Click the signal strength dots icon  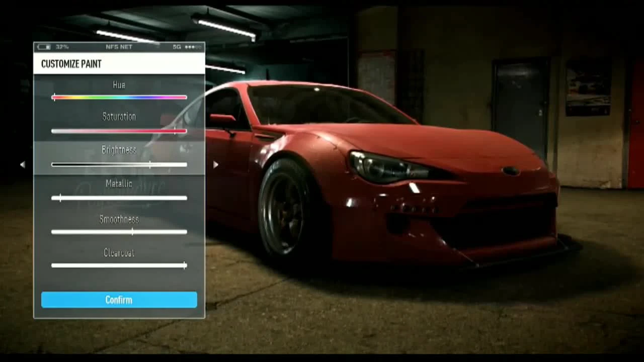click(x=193, y=47)
